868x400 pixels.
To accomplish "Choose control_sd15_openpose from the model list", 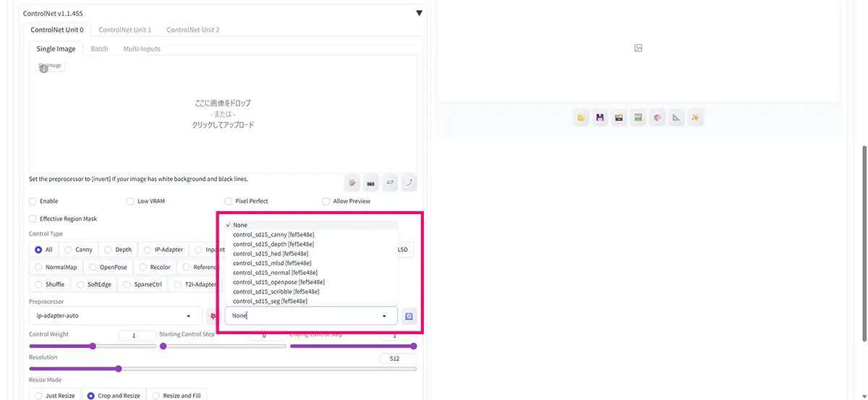I will coord(278,282).
